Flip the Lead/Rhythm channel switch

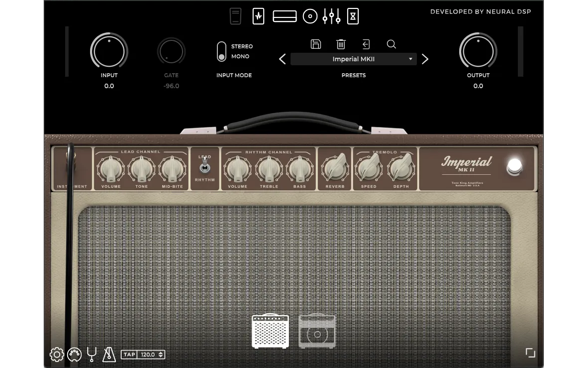(204, 167)
